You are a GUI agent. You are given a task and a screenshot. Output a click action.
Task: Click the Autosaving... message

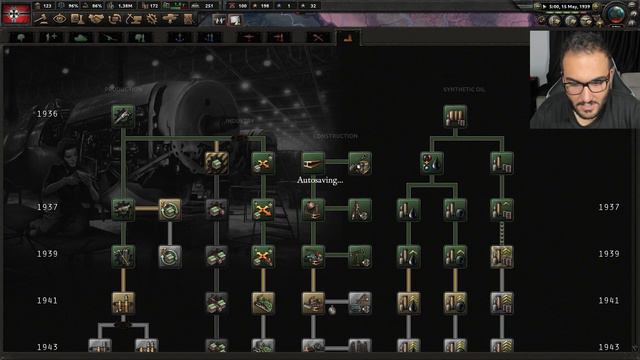pos(320,180)
